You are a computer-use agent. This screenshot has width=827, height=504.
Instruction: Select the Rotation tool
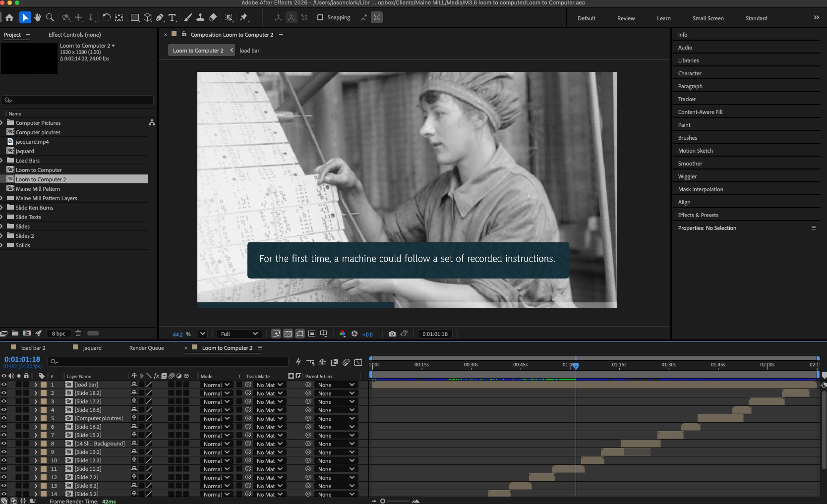(x=106, y=18)
